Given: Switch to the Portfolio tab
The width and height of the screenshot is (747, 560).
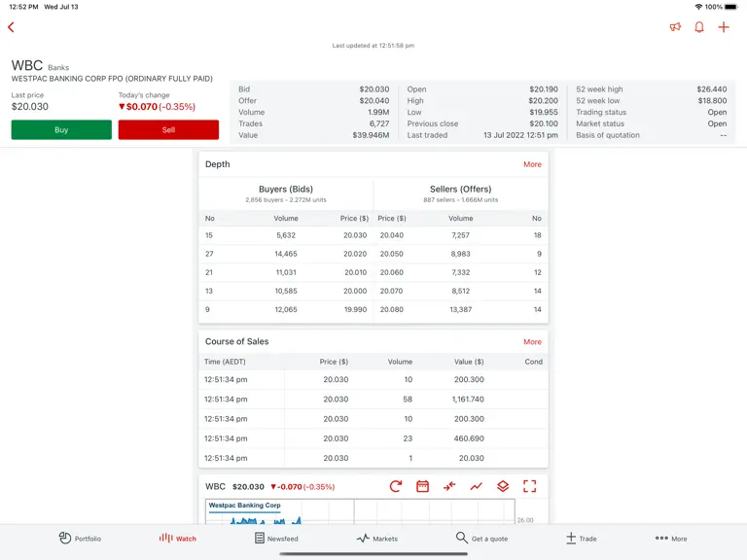Looking at the screenshot, I should coord(80,538).
